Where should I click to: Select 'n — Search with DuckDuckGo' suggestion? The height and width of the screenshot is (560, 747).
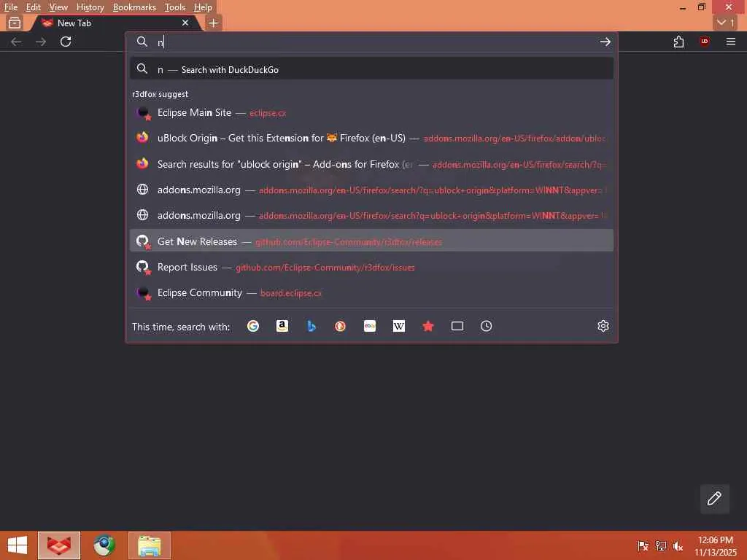[x=371, y=69]
